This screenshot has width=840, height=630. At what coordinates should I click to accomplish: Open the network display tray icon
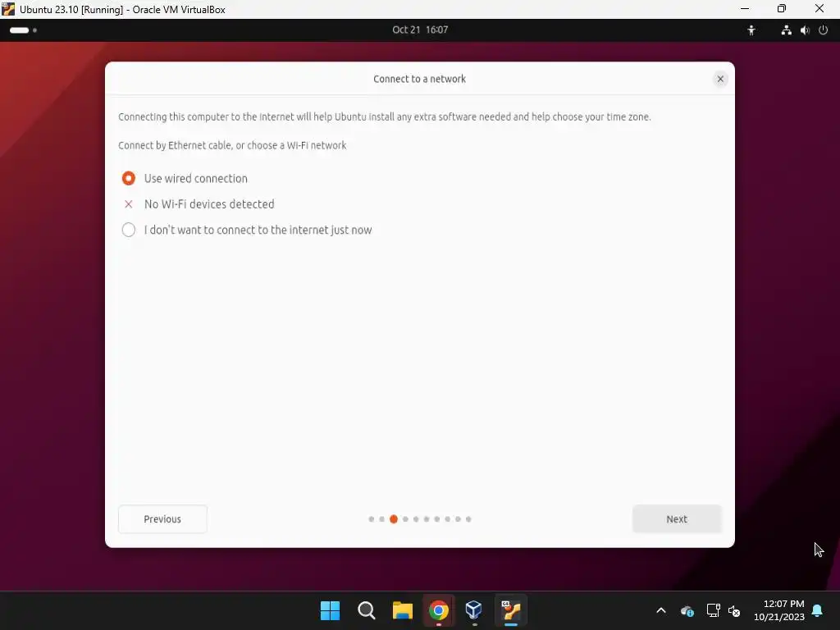click(x=713, y=610)
